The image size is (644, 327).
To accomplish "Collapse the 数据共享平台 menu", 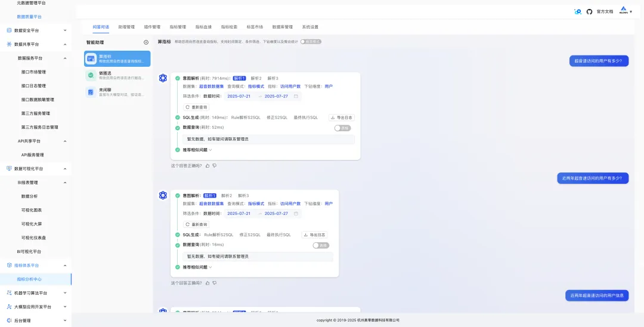I will pyautogui.click(x=65, y=44).
